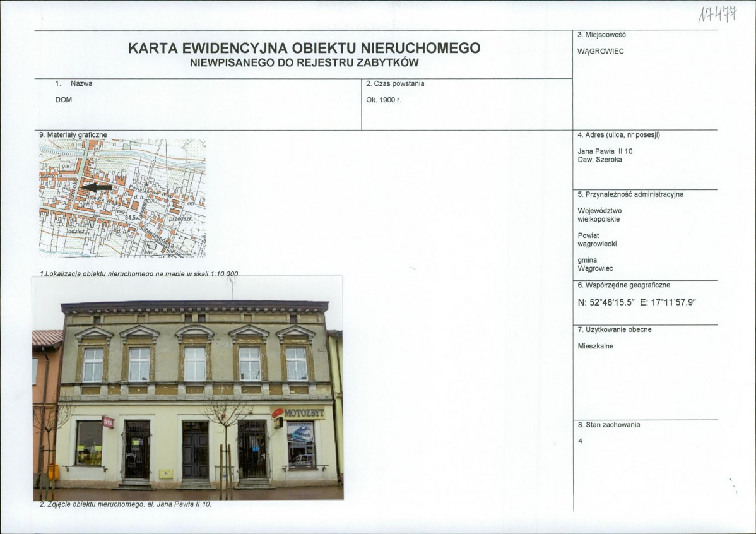Click the label '9. Materiały graficzne'
This screenshot has width=756, height=534.
coord(73,134)
